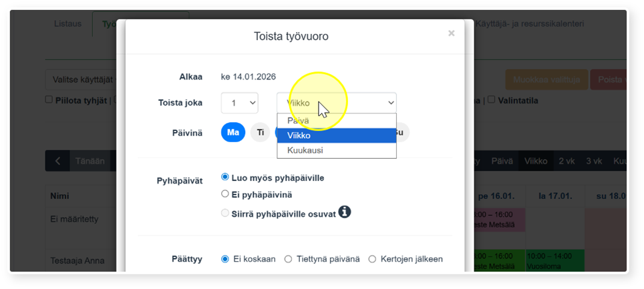Select Kertojen jälkeen end option

click(x=372, y=259)
